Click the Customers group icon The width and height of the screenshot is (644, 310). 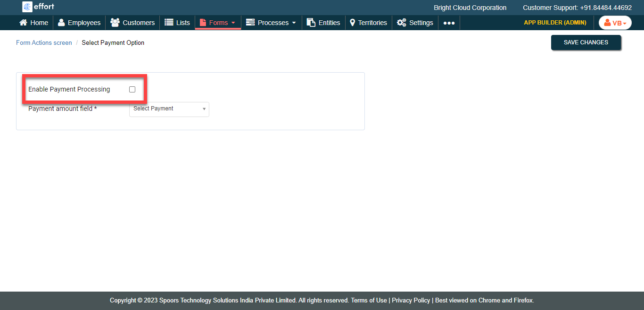tap(115, 23)
